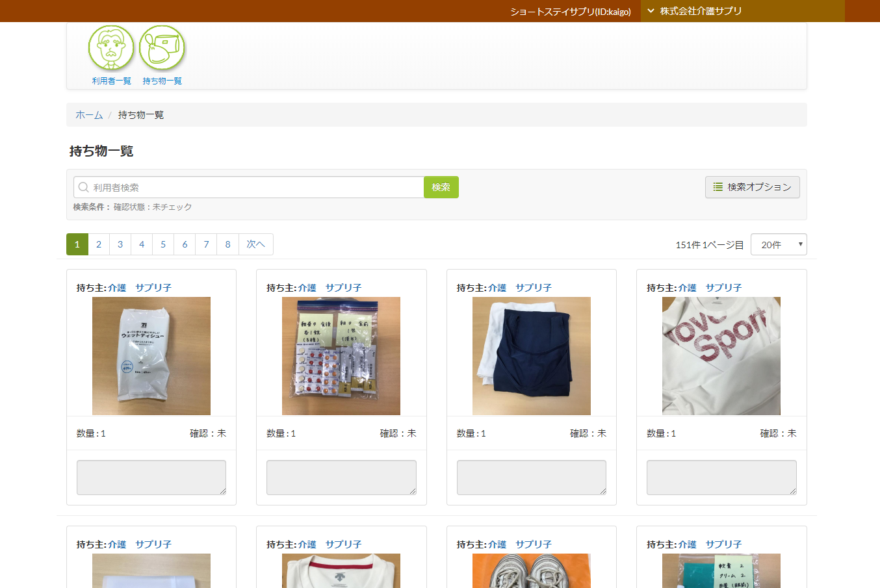This screenshot has height=588, width=880.
Task: Click 次へ to go to next page
Action: [x=255, y=244]
